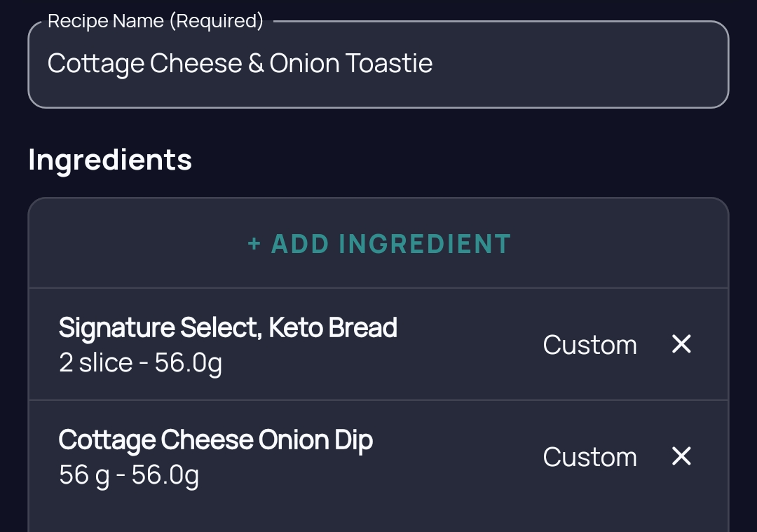Image resolution: width=757 pixels, height=532 pixels.
Task: Click the 56 g - 56.0g serving text
Action: (x=128, y=475)
